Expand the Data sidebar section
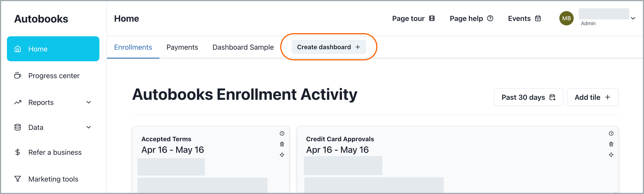The image size is (644, 194). 89,127
